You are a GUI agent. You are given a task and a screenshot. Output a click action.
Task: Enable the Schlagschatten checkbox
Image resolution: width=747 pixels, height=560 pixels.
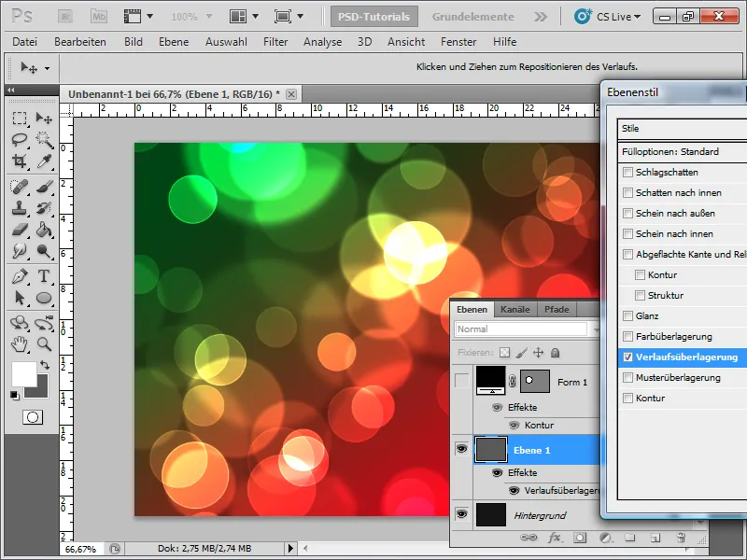pyautogui.click(x=627, y=173)
